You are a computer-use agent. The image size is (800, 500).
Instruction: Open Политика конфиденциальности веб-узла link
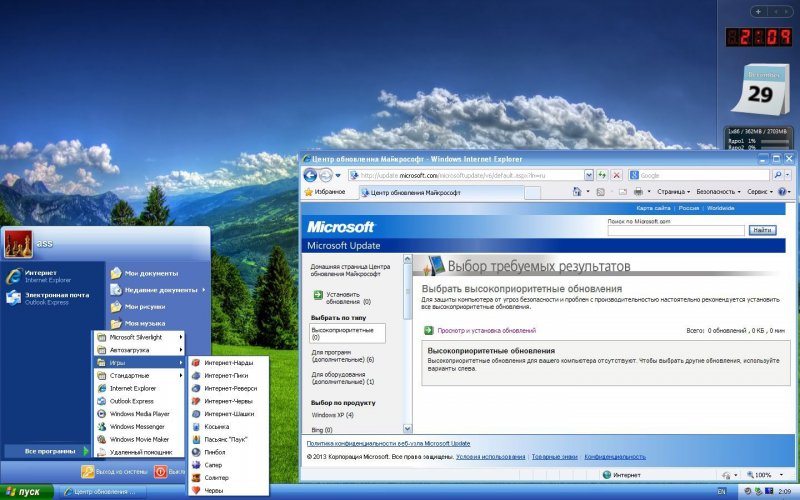point(388,444)
